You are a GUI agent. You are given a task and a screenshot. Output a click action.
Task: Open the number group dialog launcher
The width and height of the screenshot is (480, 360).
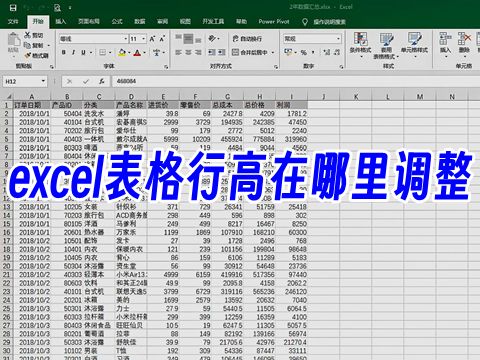[341, 67]
